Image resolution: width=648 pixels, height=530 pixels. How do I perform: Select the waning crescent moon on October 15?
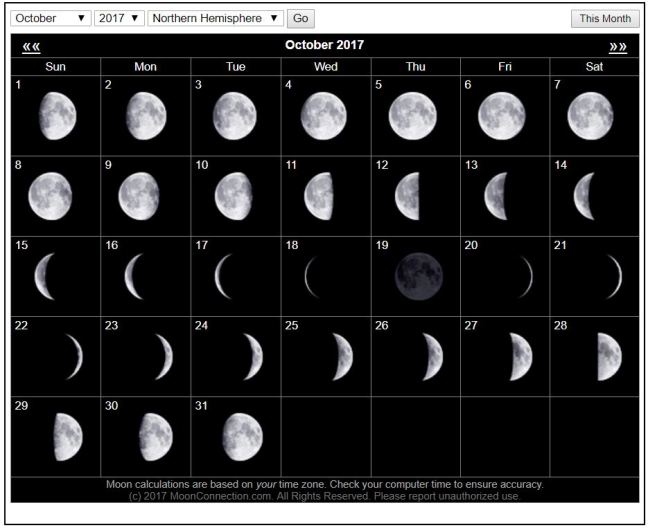click(x=45, y=277)
